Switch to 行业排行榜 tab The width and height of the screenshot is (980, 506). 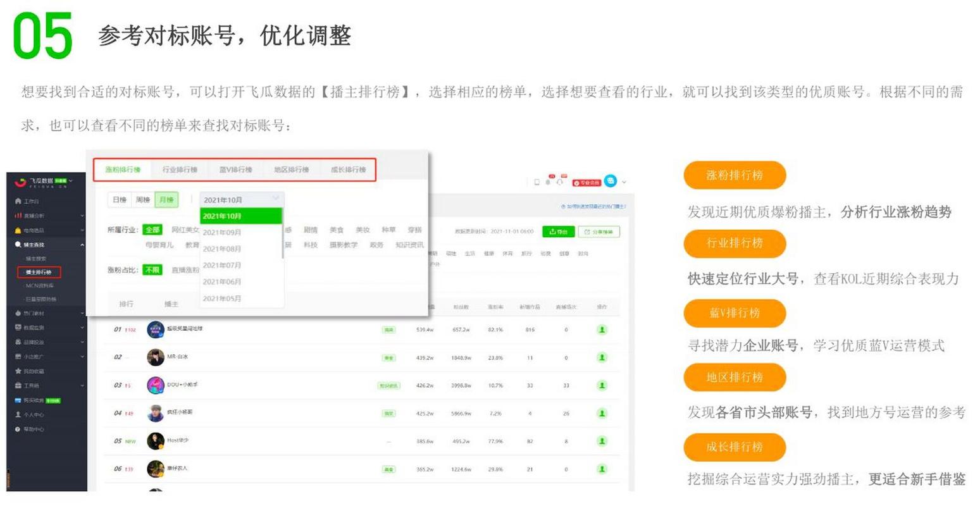180,170
